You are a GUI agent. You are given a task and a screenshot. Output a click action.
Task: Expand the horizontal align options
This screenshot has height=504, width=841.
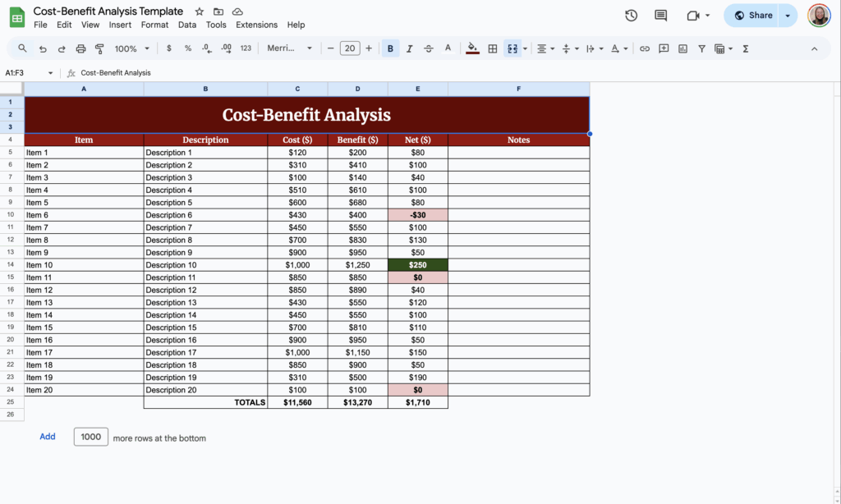click(552, 48)
